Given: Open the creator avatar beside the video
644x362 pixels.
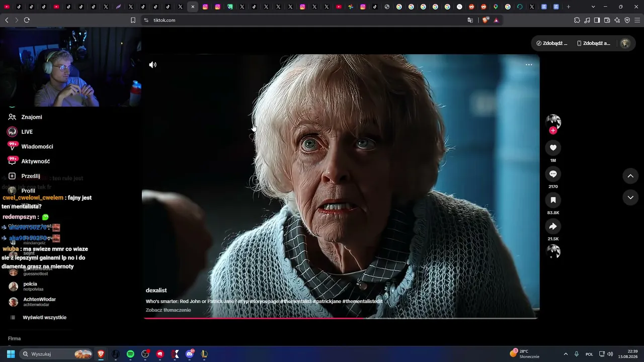Looking at the screenshot, I should (553, 121).
